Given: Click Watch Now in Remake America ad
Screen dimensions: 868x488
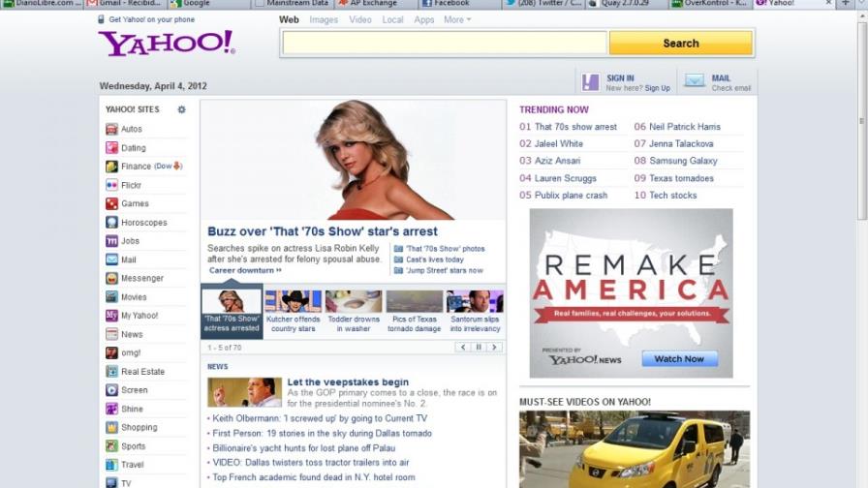Looking at the screenshot, I should pos(680,359).
